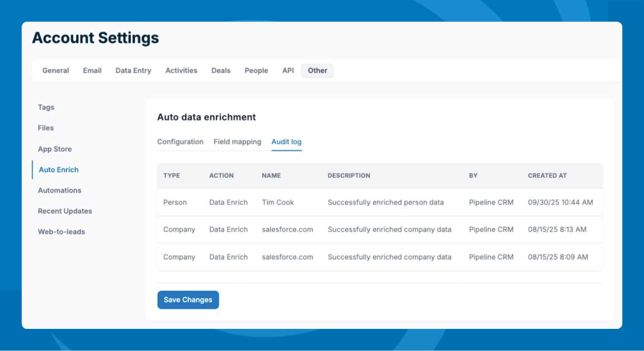Viewport: 644px width, 351px height.
Task: Open Files in the sidebar
Action: point(46,128)
